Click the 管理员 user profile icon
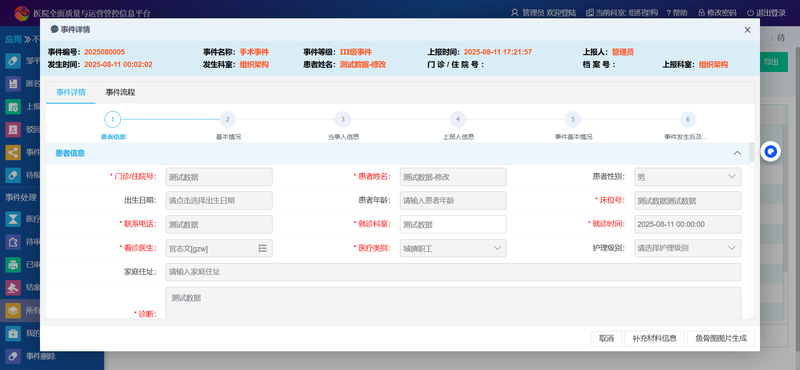This screenshot has height=370, width=800. pyautogui.click(x=514, y=13)
